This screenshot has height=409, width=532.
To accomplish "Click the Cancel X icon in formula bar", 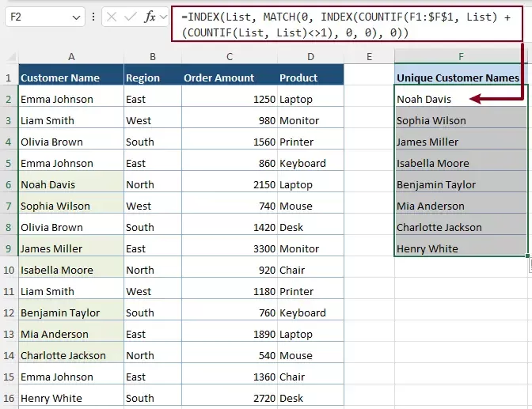I will click(x=112, y=17).
